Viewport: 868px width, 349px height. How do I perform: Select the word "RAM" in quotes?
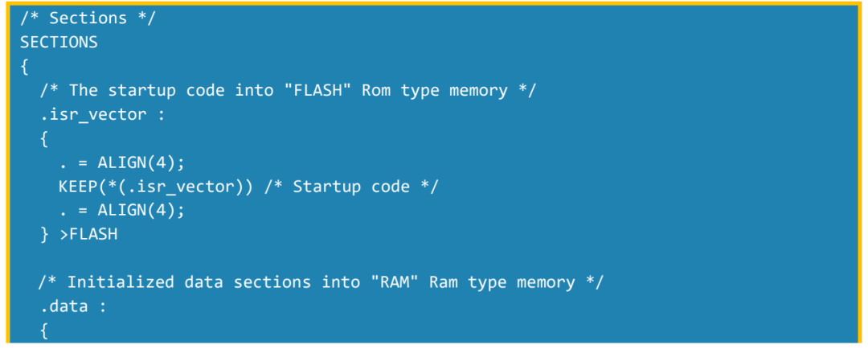[391, 282]
